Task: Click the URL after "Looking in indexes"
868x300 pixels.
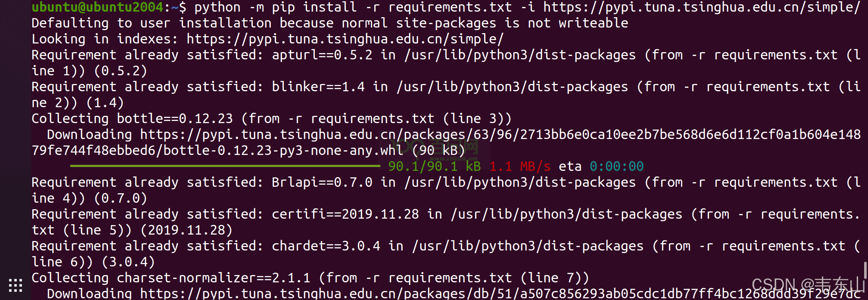Action: [345, 39]
